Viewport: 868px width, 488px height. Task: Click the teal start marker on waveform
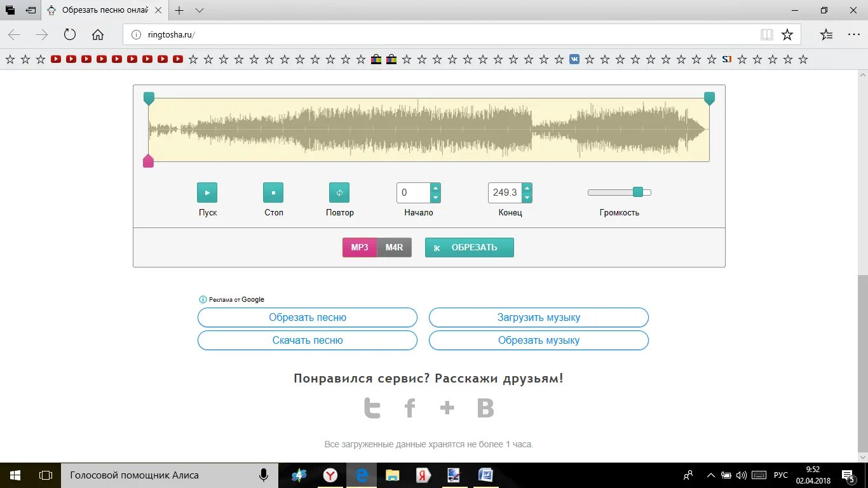click(149, 98)
